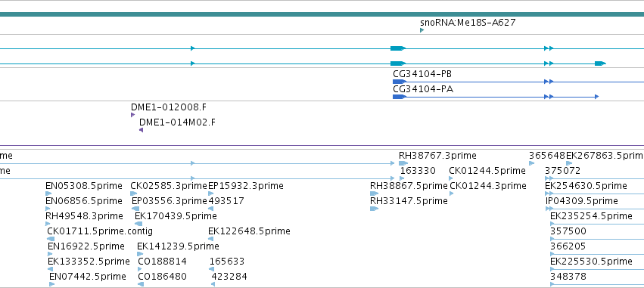Click the RH38767.3prime EST arrow glyph
The image size is (644, 288).
pyautogui.click(x=403, y=163)
